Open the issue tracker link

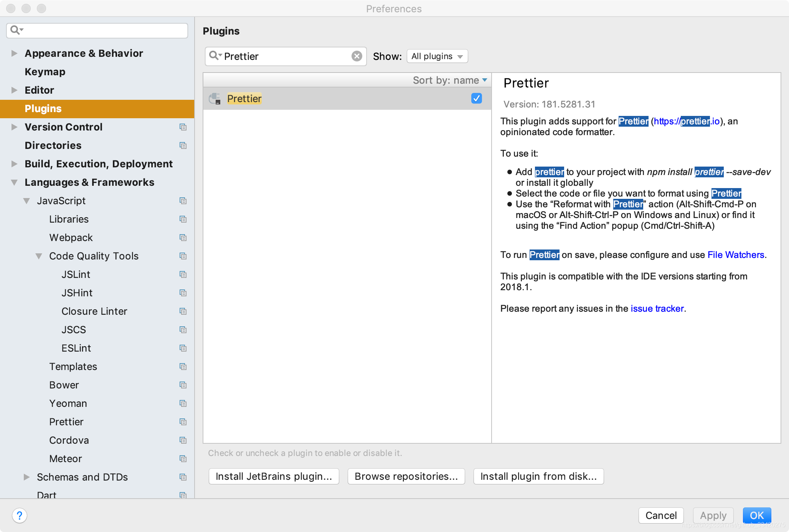[657, 309]
